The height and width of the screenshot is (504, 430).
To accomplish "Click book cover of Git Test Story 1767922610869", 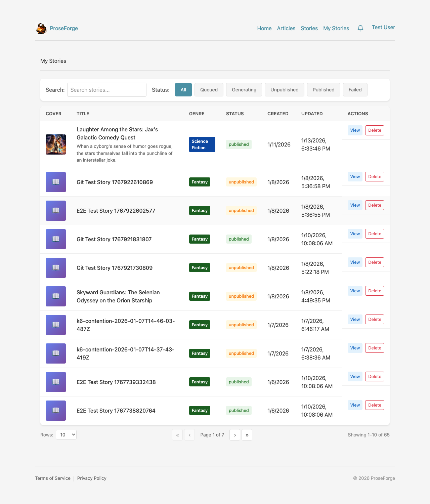I will pyautogui.click(x=56, y=182).
